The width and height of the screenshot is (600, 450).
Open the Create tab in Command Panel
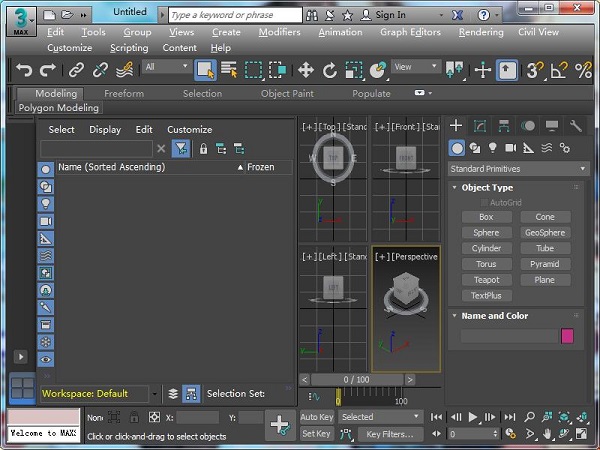(x=456, y=126)
